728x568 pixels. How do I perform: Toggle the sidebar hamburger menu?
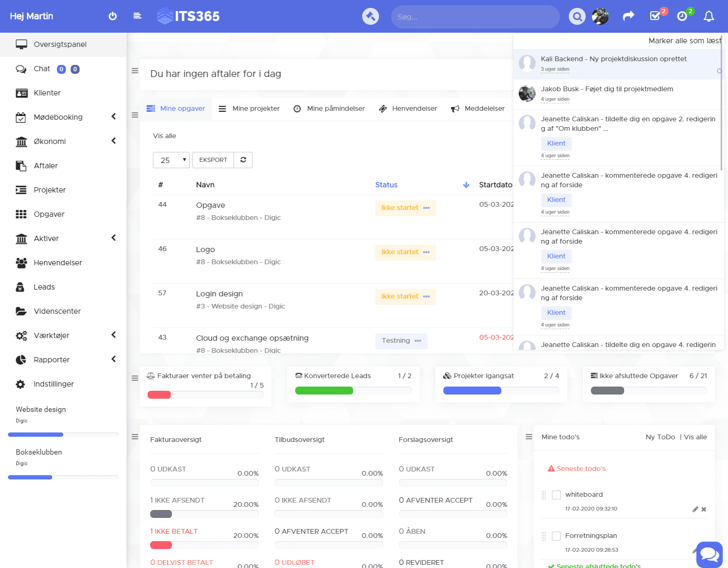click(137, 16)
